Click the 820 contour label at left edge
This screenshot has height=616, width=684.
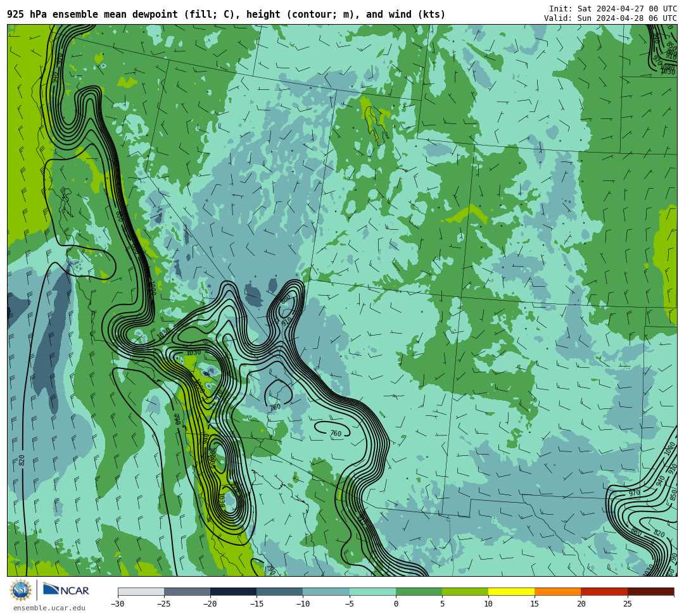click(22, 460)
